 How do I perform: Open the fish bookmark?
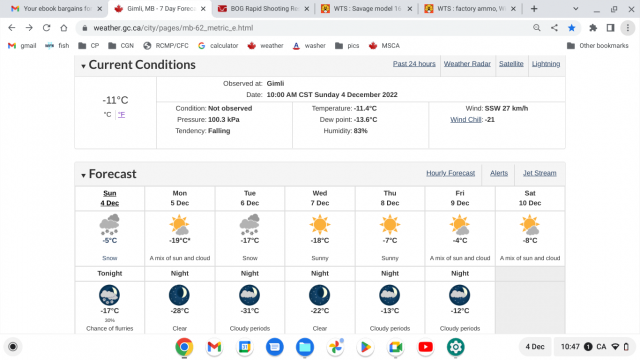pyautogui.click(x=57, y=46)
